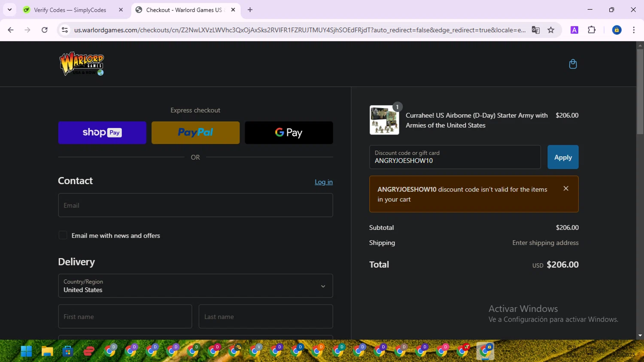
Task: Click the Express checkout heading
Action: [195, 110]
